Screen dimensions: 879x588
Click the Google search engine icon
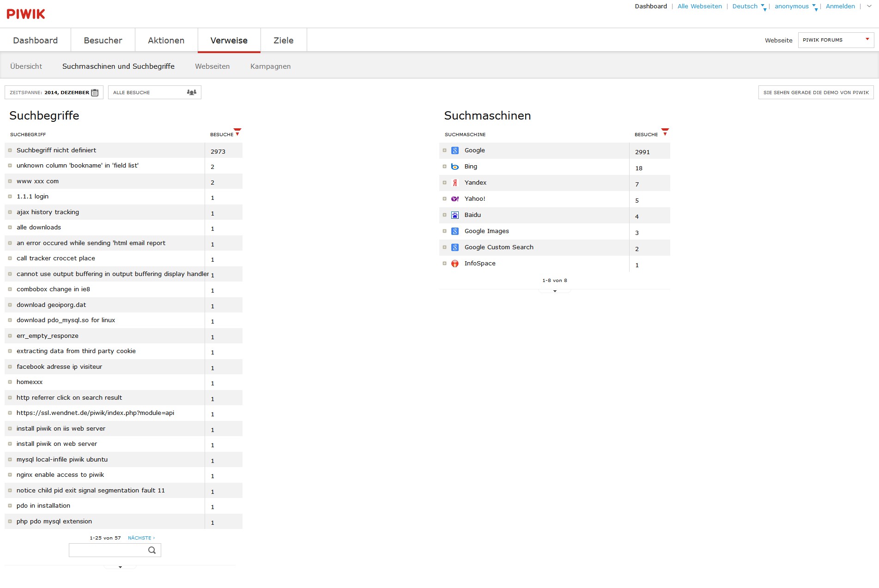455,150
